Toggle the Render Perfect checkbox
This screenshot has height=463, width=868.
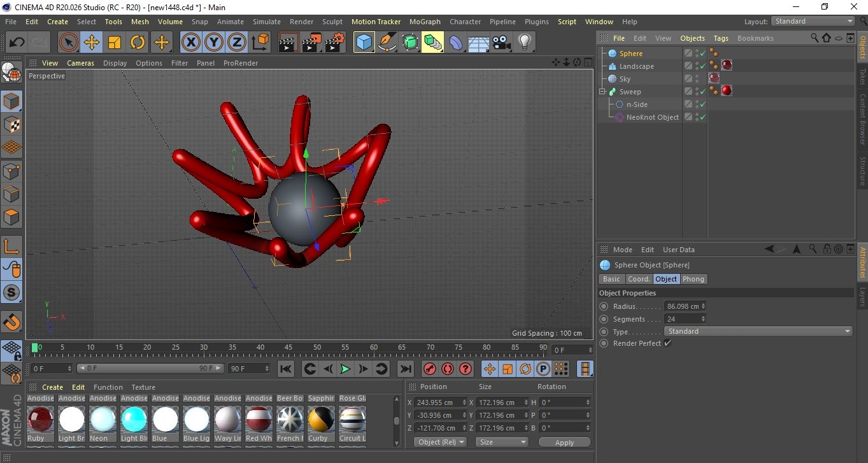[x=667, y=343]
